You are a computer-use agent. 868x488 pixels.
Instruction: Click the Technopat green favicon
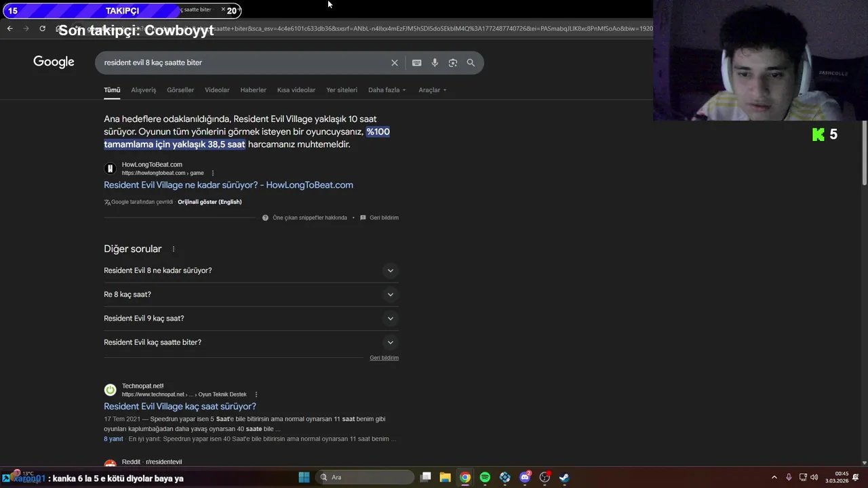(x=110, y=390)
